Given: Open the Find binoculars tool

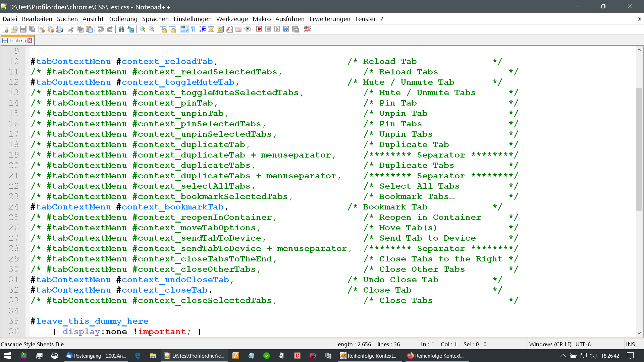Looking at the screenshot, I should pyautogui.click(x=121, y=29).
